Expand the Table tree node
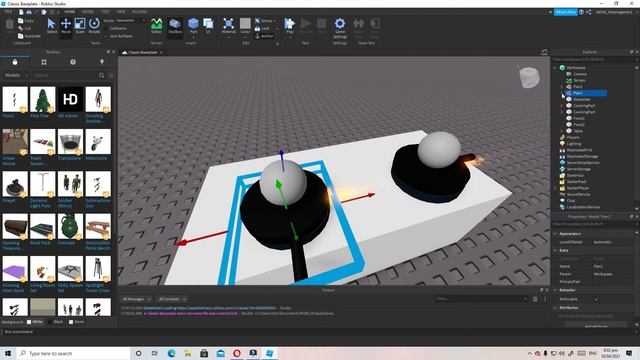Viewport: 640px width, 360px height. click(562, 131)
